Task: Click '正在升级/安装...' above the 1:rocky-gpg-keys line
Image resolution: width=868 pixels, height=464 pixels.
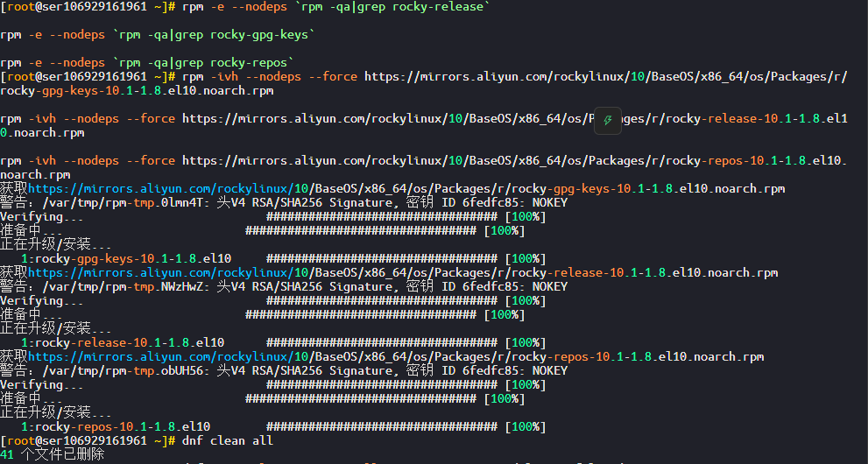Action: [x=55, y=244]
